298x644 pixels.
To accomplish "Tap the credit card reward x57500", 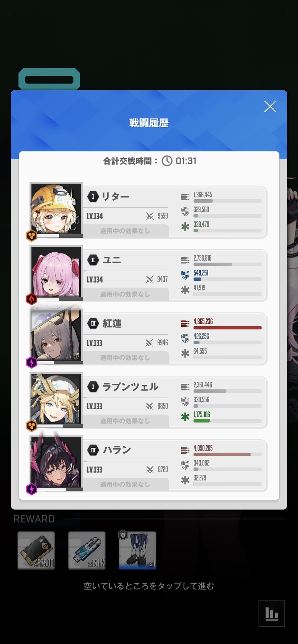I will pos(36,550).
